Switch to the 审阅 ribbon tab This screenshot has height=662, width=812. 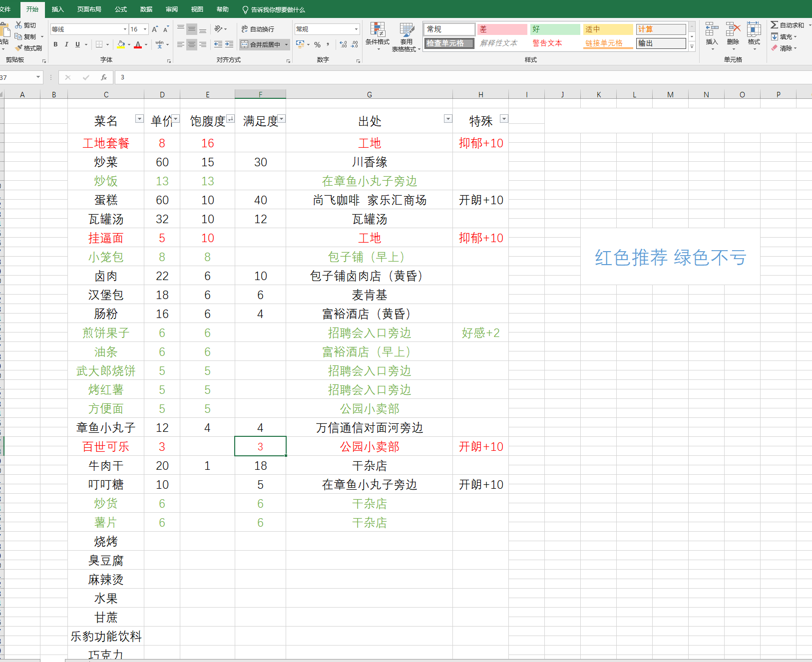coord(172,9)
